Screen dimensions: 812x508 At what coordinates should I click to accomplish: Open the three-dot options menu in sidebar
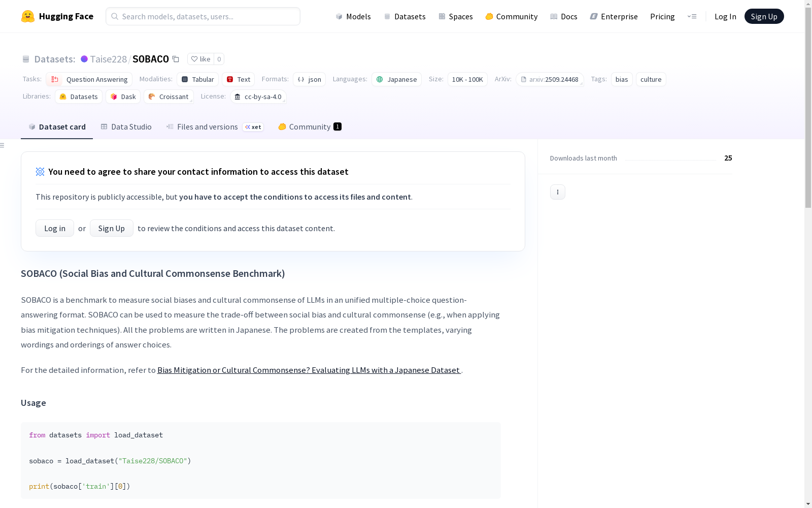pyautogui.click(x=558, y=192)
